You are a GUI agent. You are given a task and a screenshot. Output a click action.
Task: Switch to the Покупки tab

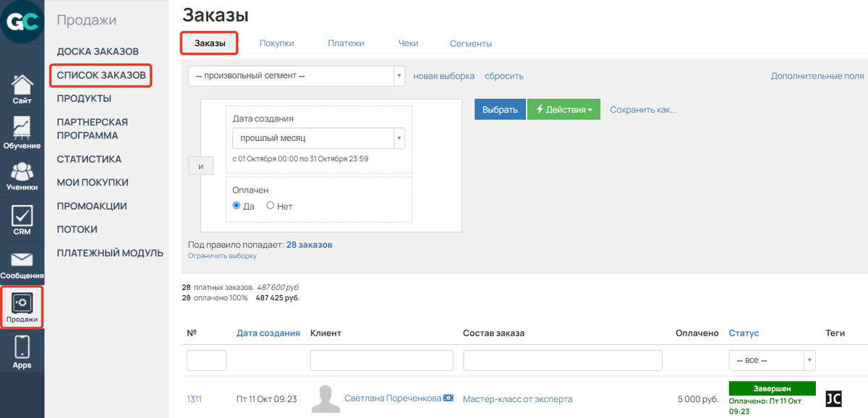[277, 43]
